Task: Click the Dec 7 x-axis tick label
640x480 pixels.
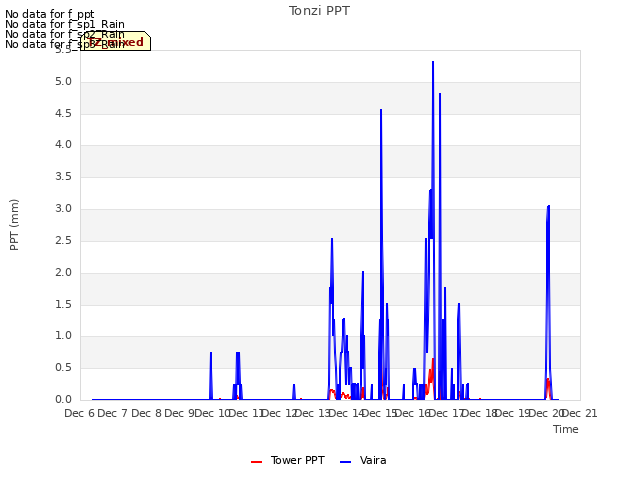Action: click(113, 413)
